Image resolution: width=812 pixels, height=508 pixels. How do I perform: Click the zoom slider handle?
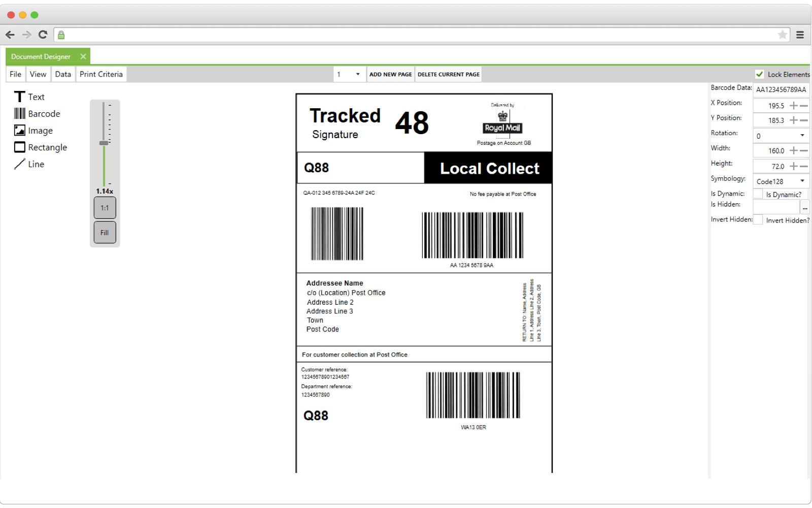(x=104, y=143)
